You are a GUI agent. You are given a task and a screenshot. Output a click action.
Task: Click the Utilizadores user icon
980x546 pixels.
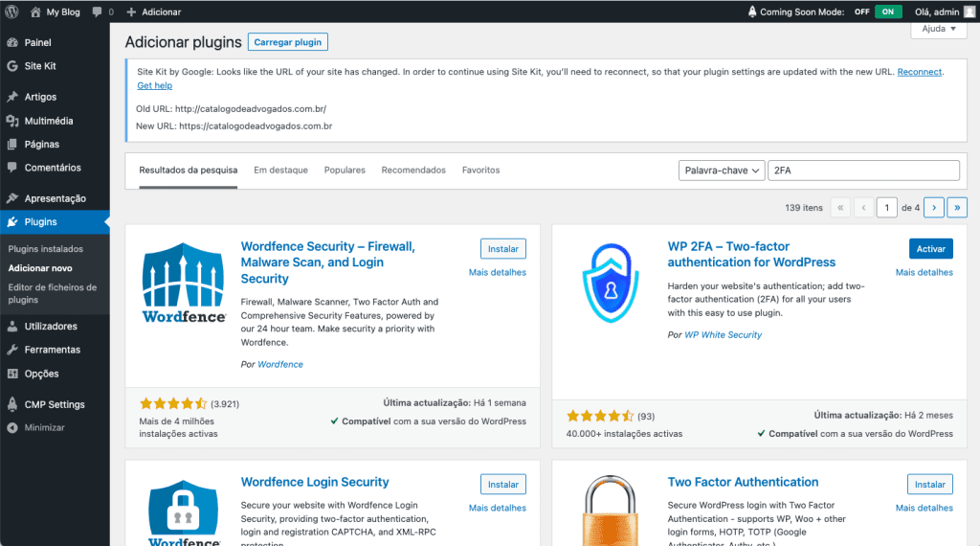point(12,327)
